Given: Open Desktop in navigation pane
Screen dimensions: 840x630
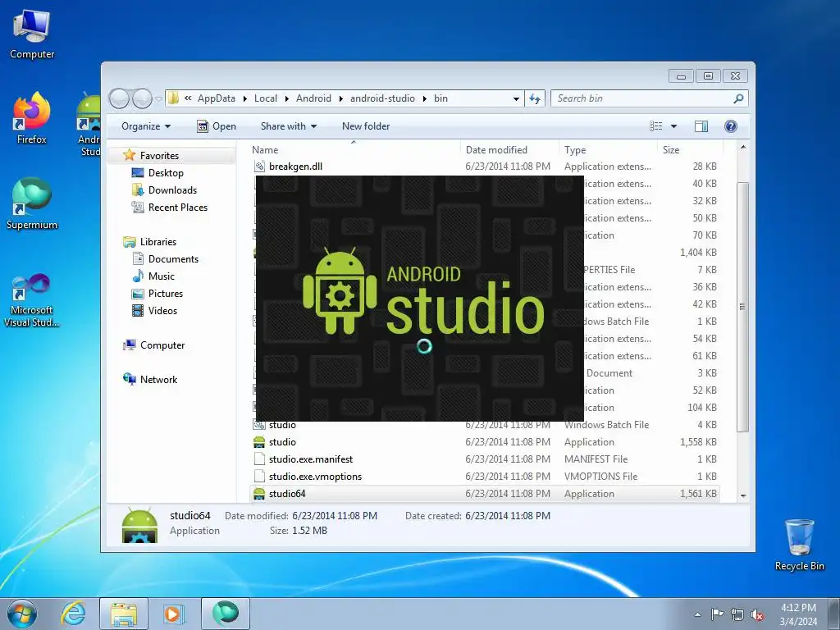Looking at the screenshot, I should [166, 173].
